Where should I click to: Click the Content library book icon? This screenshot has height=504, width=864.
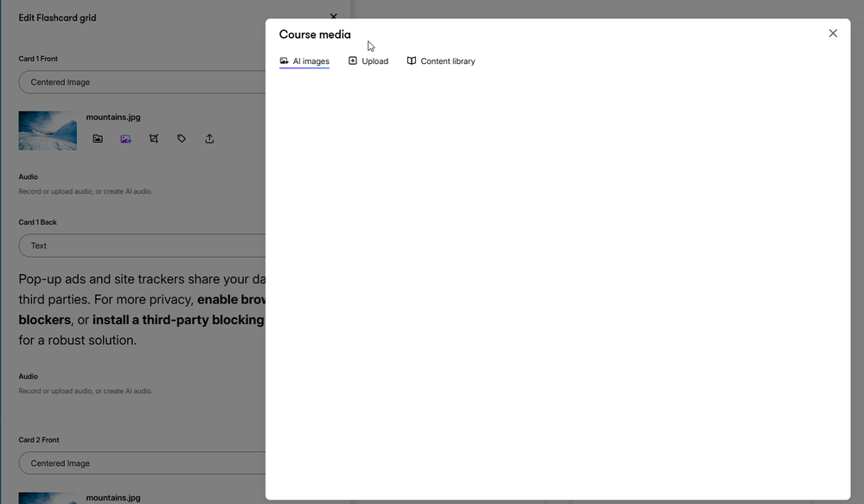(411, 61)
